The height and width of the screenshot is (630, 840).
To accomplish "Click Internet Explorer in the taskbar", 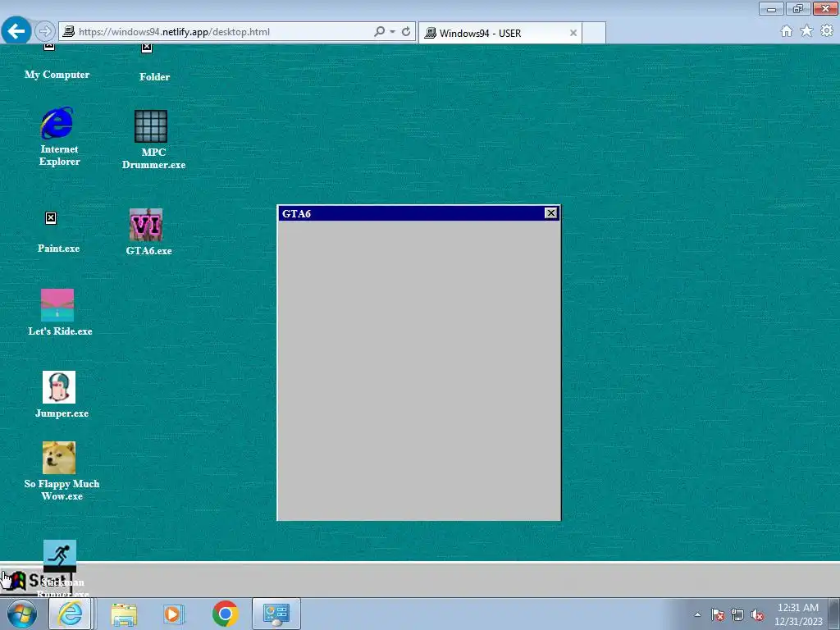I will coord(71,614).
